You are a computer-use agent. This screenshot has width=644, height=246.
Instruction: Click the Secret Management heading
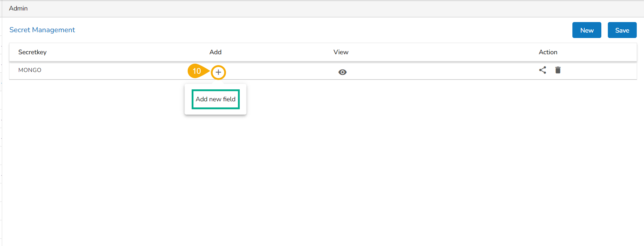42,30
